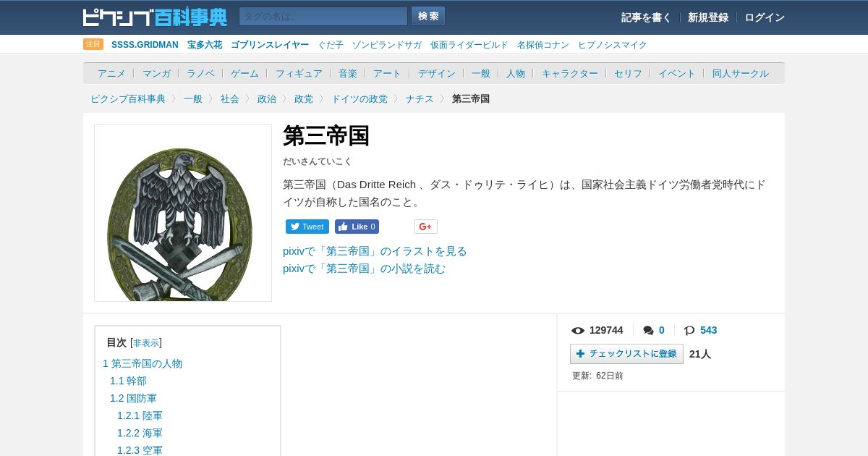Screen dimensions: 868x456
Task: Select the アート category tab
Action: (x=387, y=73)
